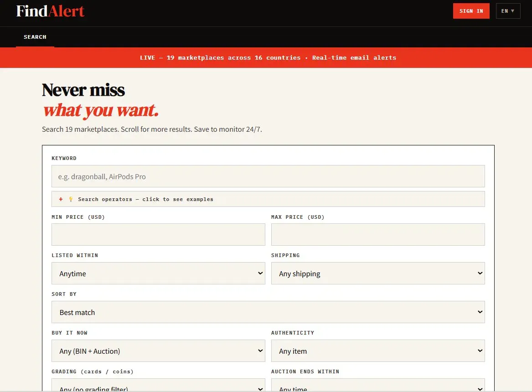Focus the Max Price (USD) field
Screen dimensions: 532x392
point(378,234)
